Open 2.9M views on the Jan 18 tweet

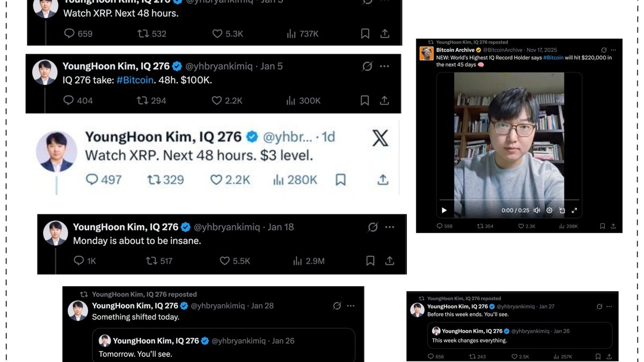(309, 261)
